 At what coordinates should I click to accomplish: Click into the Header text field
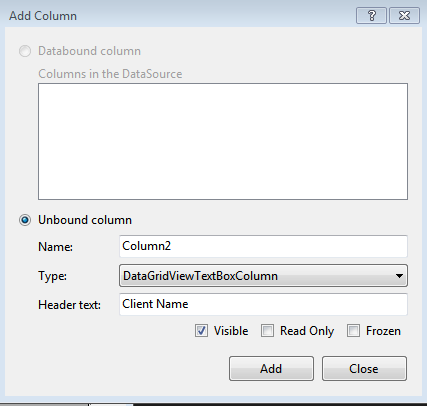pos(263,304)
